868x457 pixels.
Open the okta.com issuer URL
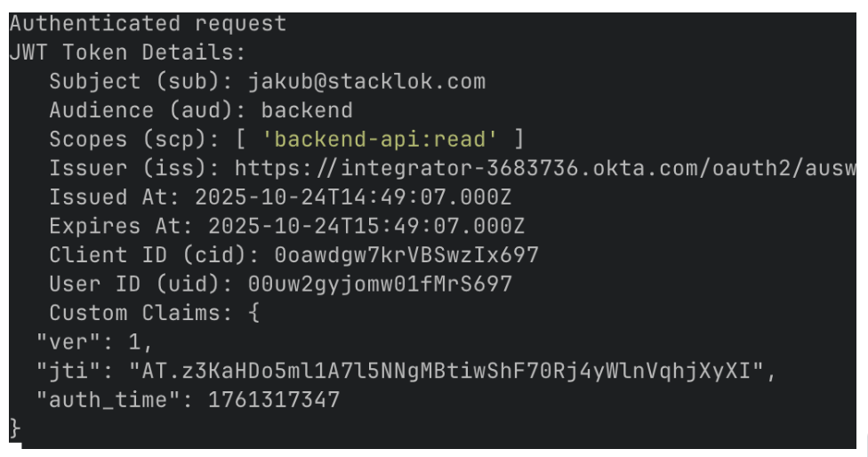point(544,168)
